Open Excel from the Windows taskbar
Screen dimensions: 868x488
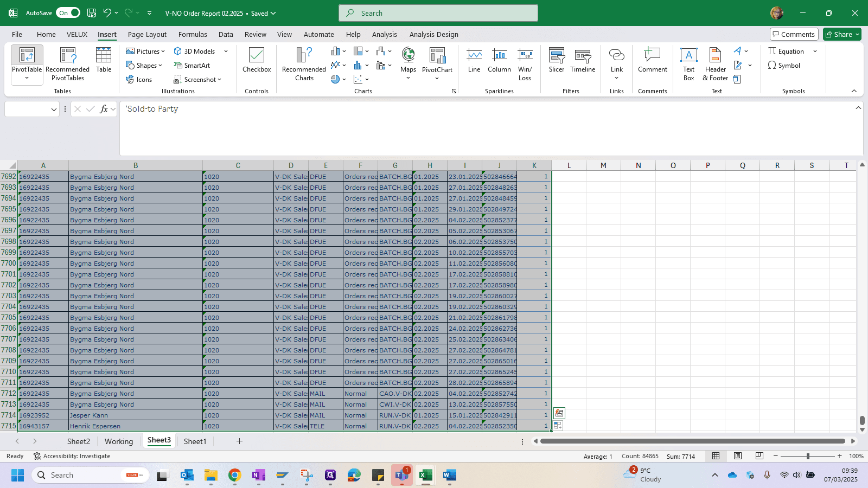tap(426, 476)
